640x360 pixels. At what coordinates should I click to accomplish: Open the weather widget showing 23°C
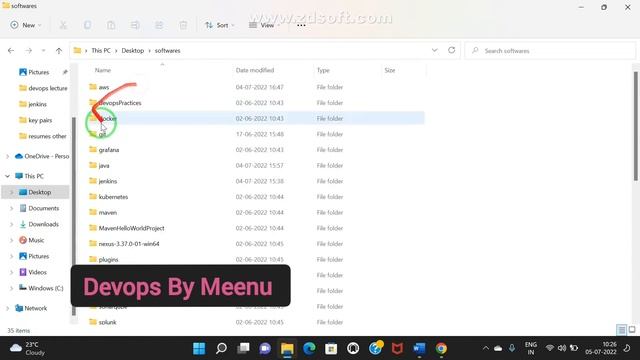(28, 348)
